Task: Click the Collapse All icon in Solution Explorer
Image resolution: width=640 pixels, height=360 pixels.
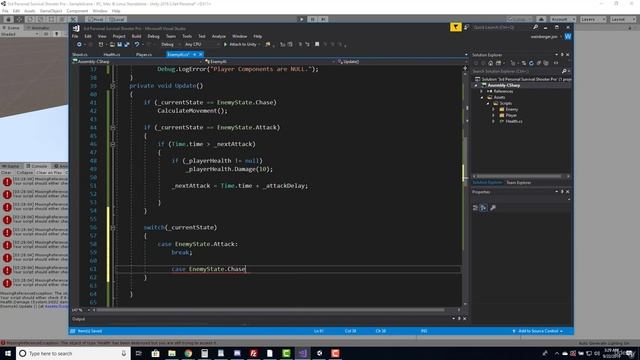Action: (x=538, y=63)
